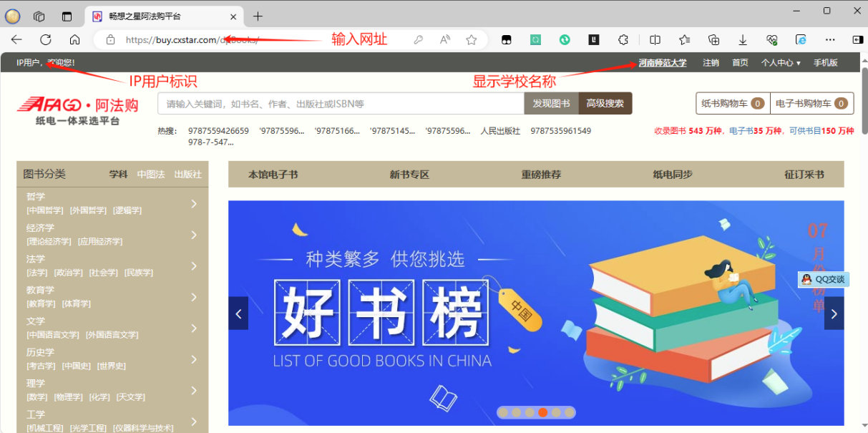Open browser downloads arrow icon
This screenshot has height=433, width=868.
point(743,40)
